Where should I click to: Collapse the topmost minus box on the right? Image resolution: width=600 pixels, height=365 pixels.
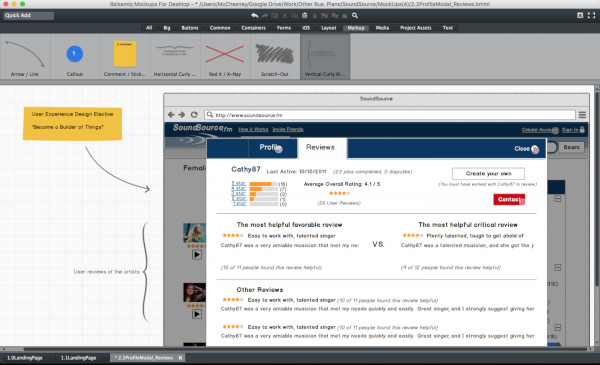(x=558, y=199)
